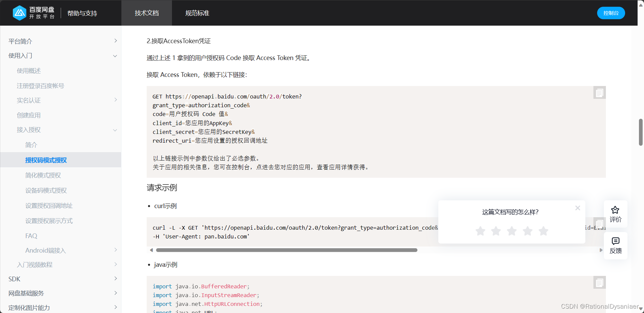Copy the GET token request code block
Viewport: 644px width, 313px height.
(x=599, y=93)
